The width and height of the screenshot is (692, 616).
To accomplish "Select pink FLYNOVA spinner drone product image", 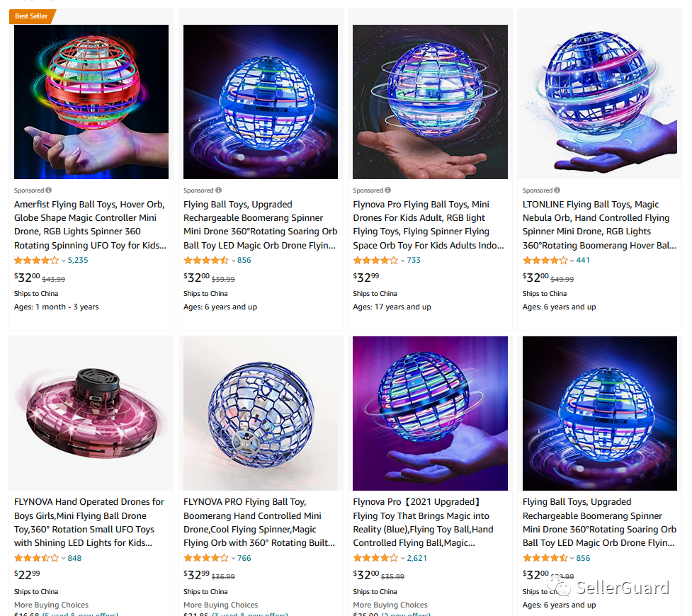I will click(x=91, y=413).
